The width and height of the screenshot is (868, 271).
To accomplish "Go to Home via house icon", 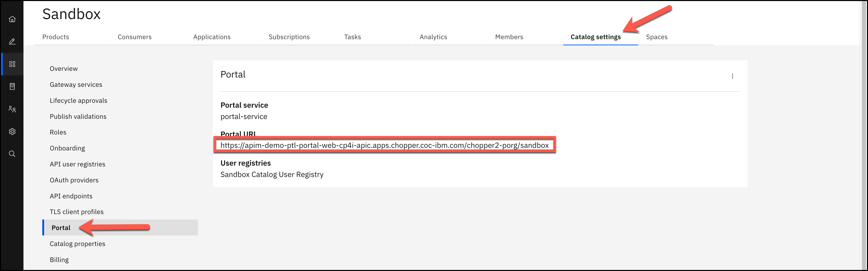I will (12, 19).
